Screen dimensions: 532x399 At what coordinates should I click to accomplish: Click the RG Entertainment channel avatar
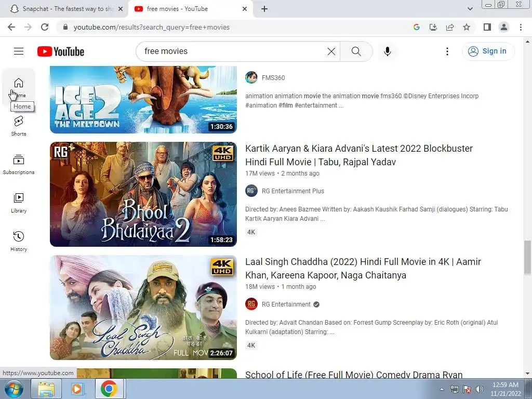pos(251,304)
